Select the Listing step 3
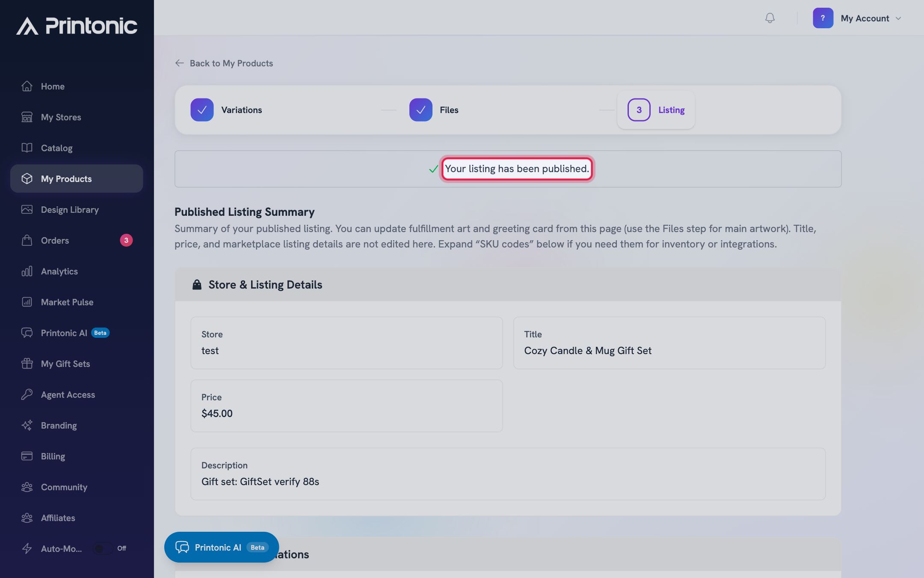924x578 pixels. [x=656, y=110]
